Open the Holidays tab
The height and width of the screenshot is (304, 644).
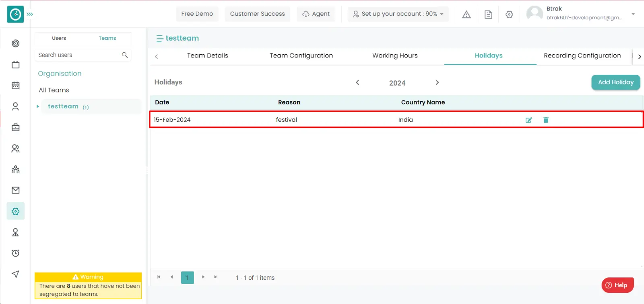[489, 55]
